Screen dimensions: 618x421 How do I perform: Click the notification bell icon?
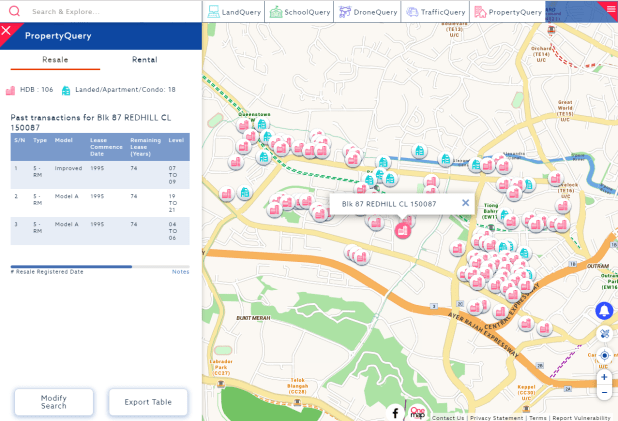(x=604, y=311)
